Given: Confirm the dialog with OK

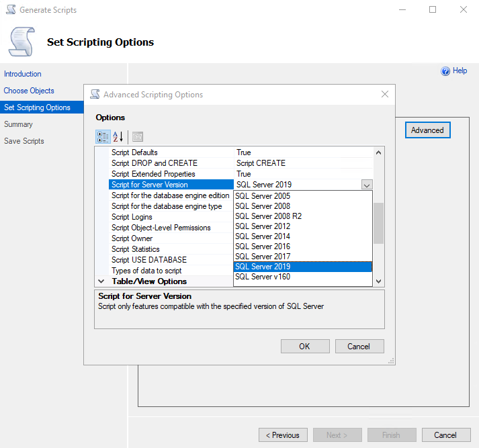Looking at the screenshot, I should [x=305, y=347].
